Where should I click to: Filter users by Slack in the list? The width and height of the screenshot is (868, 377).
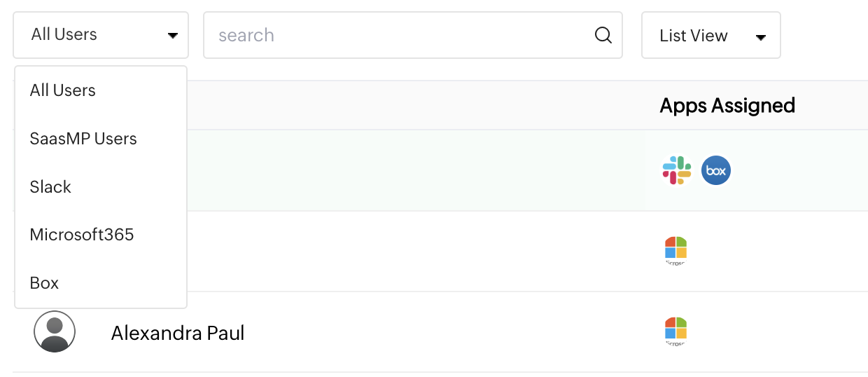[x=50, y=187]
